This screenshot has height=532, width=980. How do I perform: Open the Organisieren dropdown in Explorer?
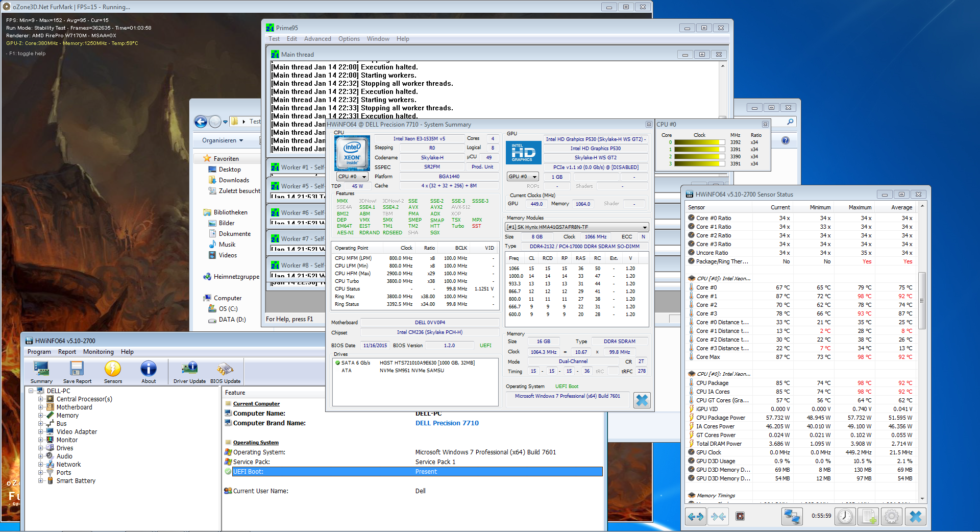223,140
